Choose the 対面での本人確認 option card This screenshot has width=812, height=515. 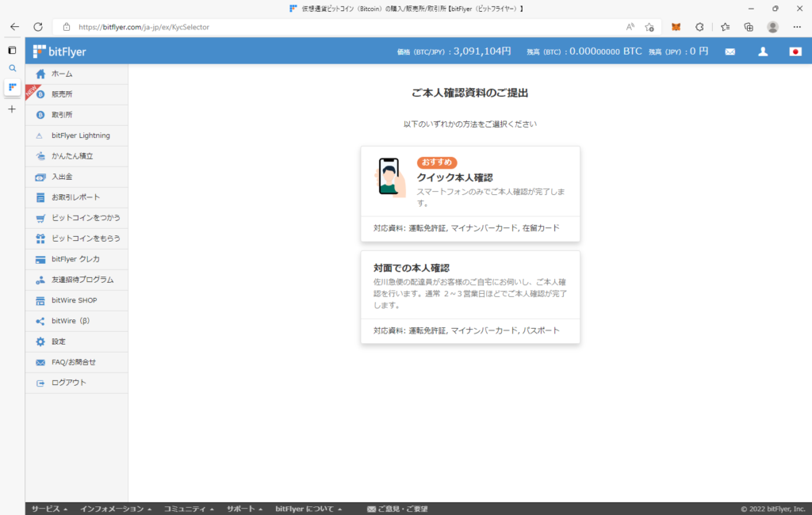(x=470, y=296)
